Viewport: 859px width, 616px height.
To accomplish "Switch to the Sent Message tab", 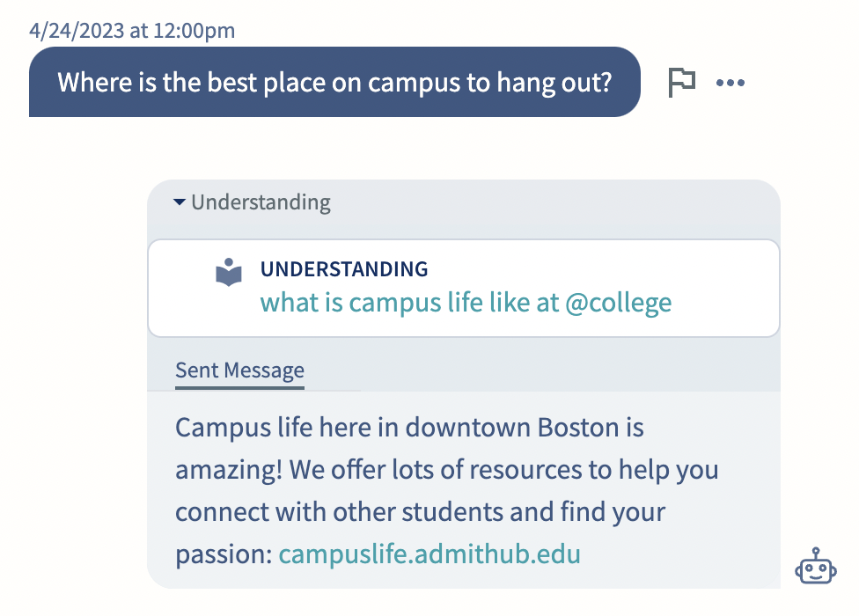I will click(239, 370).
